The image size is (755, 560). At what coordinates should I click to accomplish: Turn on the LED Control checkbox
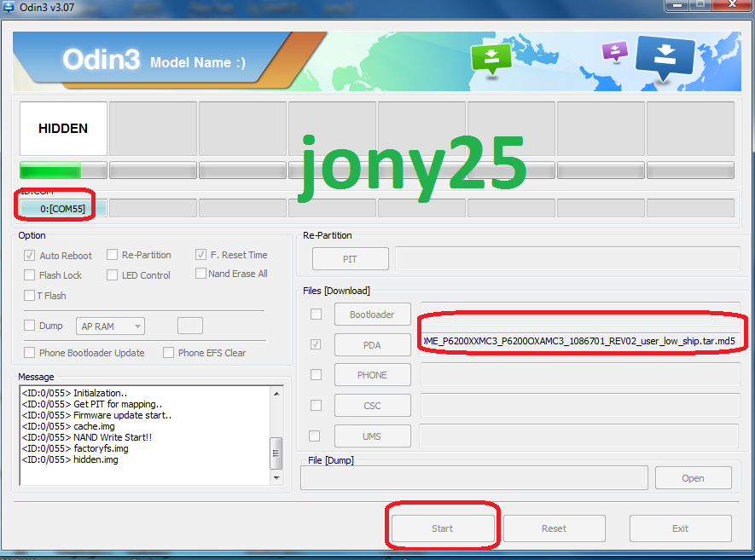point(113,275)
